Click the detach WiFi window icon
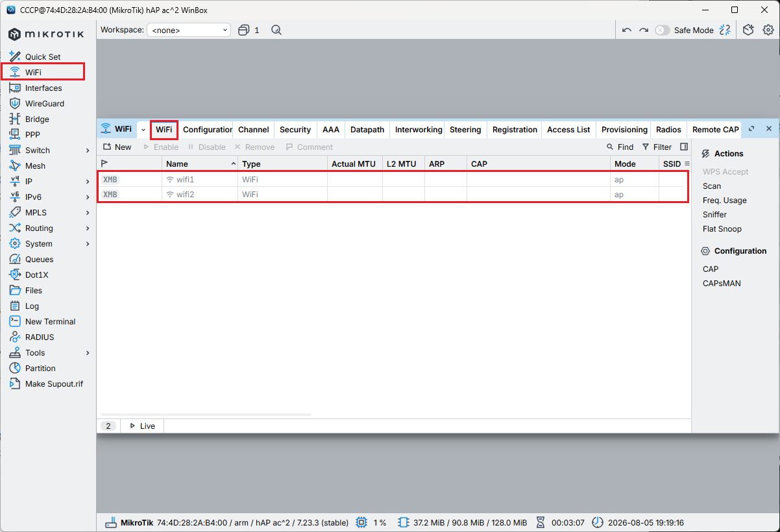This screenshot has width=780, height=532. coord(751,129)
